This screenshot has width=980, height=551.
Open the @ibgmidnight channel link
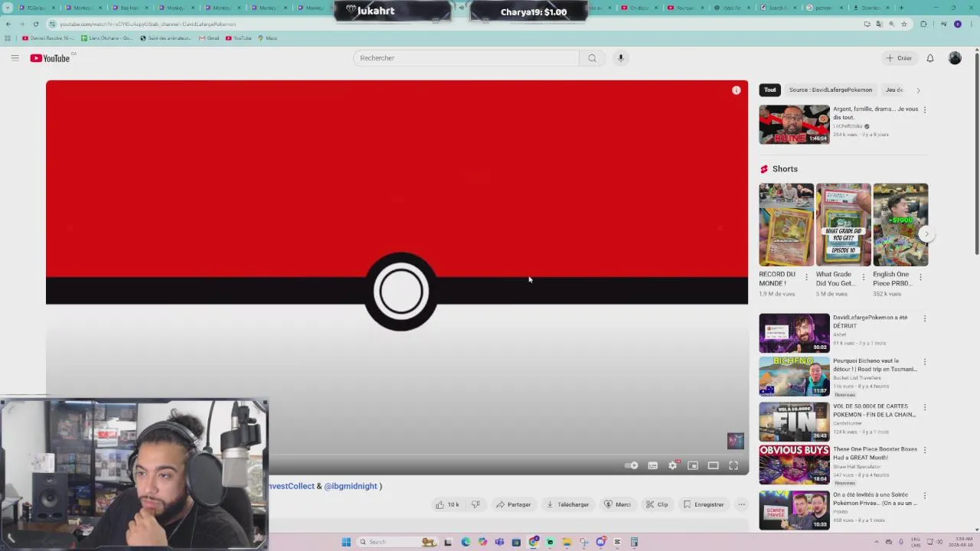click(x=351, y=486)
